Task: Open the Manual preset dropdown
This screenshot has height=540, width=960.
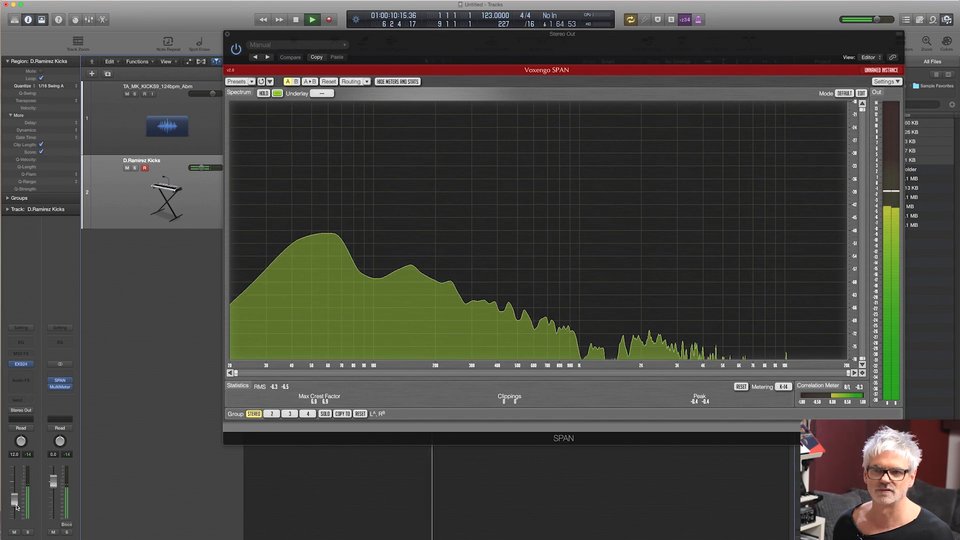Action: [x=298, y=45]
